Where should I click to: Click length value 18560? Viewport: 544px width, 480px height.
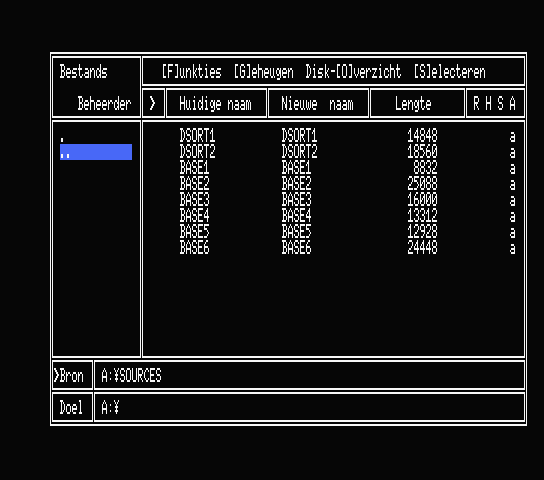pos(422,152)
